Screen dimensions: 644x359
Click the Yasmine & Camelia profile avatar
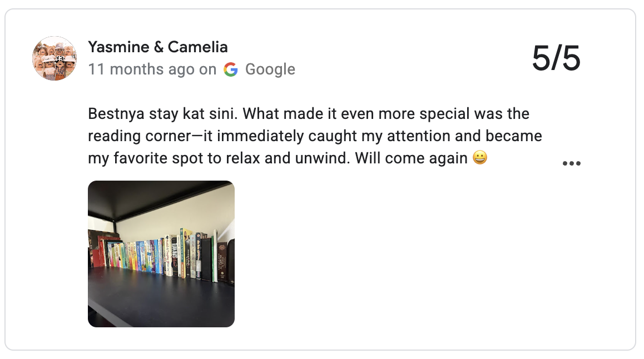55,58
